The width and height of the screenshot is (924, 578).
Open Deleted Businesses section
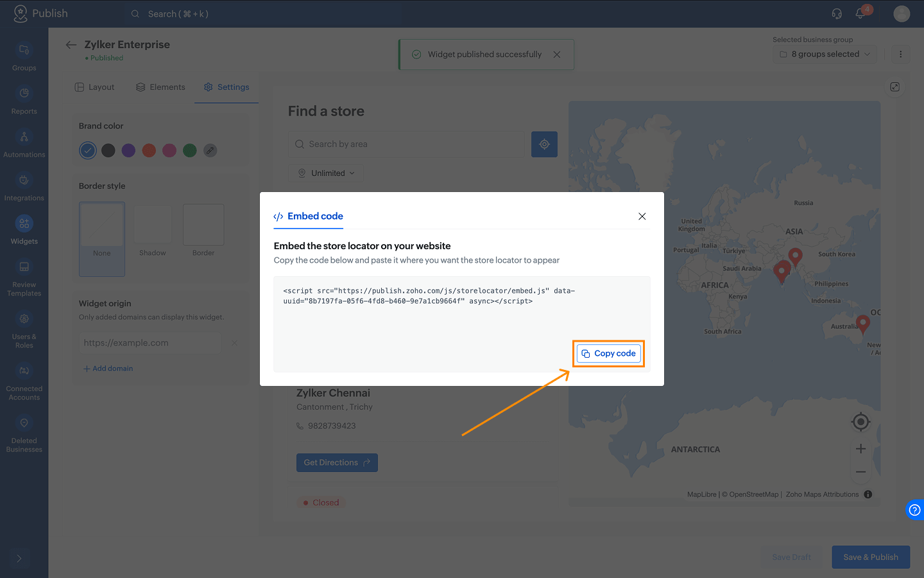[x=24, y=435]
